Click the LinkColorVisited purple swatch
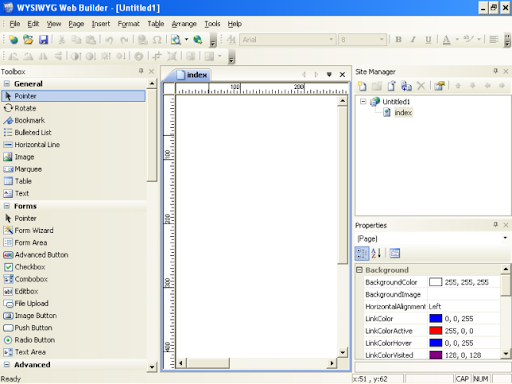Viewport: 512px width, 384px height. [x=435, y=355]
